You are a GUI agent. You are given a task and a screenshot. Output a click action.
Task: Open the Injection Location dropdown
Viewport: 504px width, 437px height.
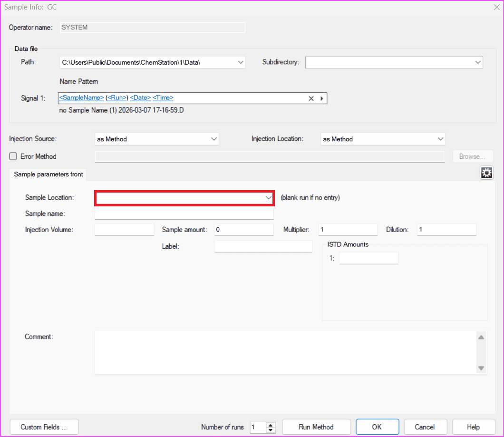point(440,139)
